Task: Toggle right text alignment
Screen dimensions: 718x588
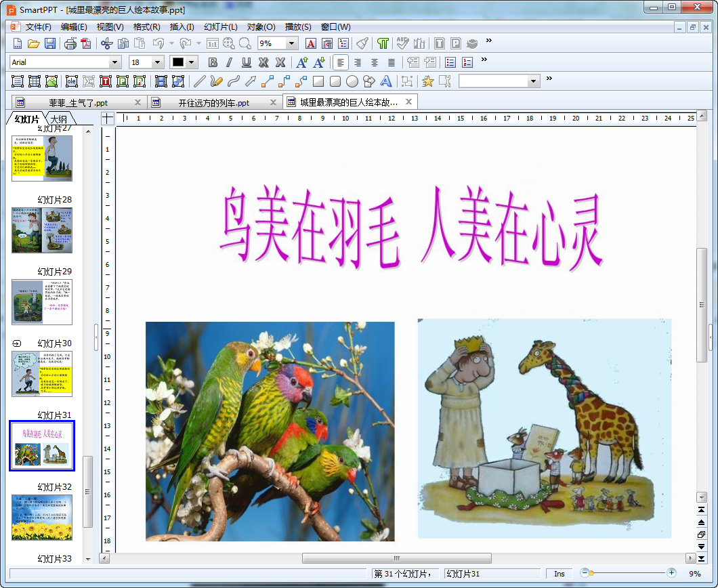Action: click(358, 62)
